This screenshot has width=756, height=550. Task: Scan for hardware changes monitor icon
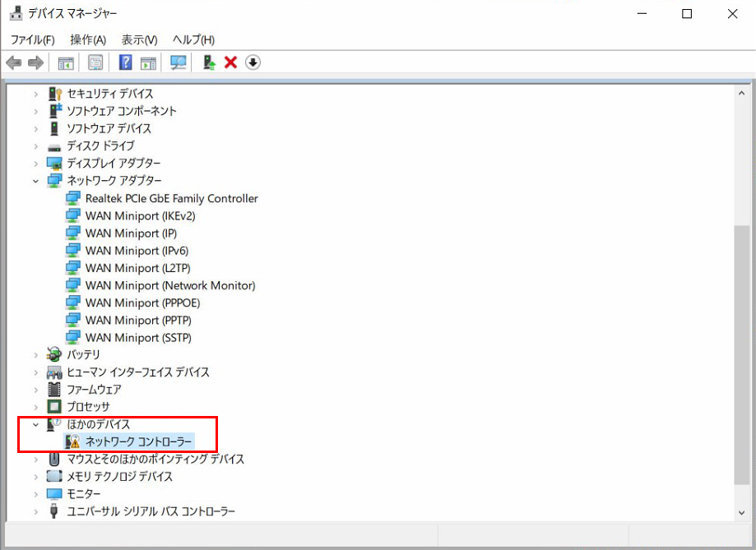click(x=179, y=62)
